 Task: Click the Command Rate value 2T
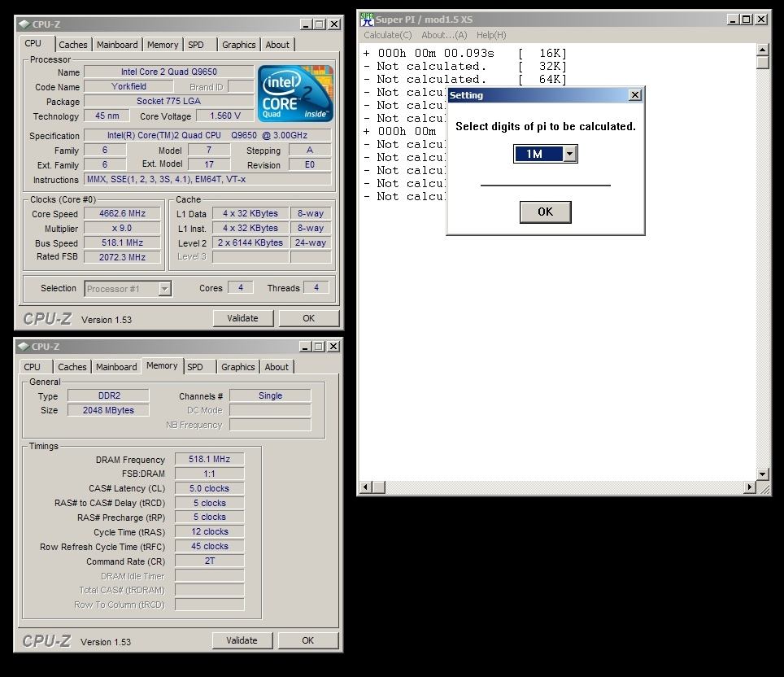click(210, 561)
